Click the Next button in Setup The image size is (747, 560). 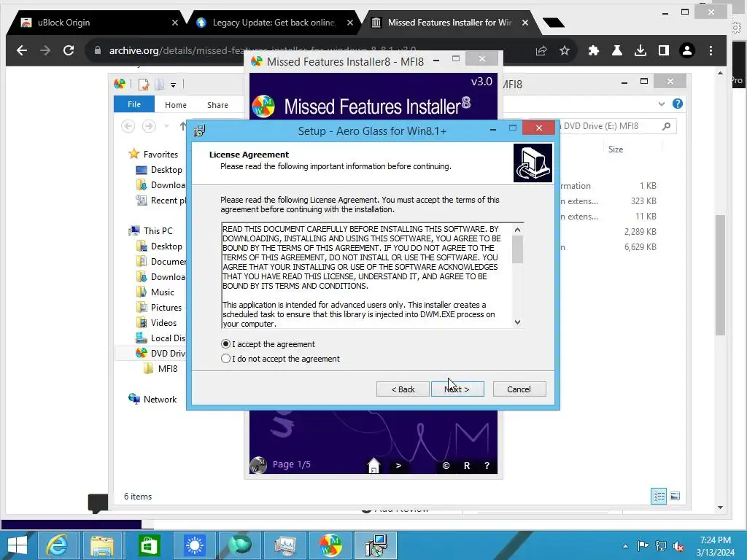pos(457,389)
